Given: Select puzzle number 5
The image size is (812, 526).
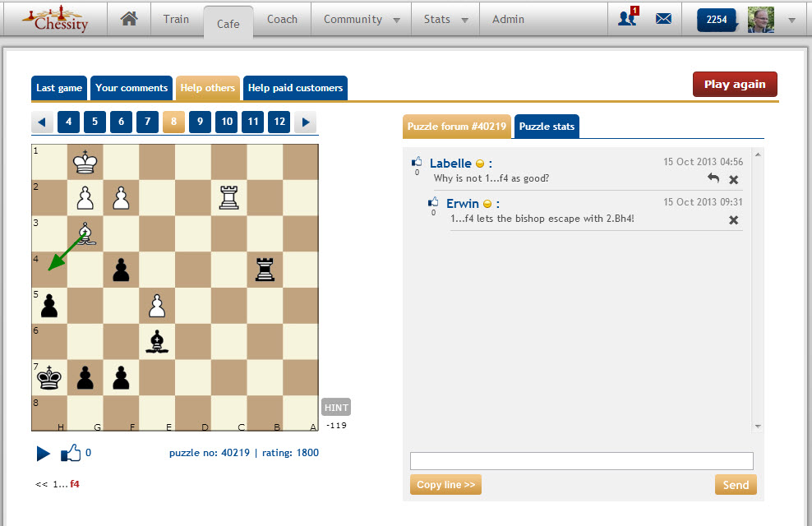Looking at the screenshot, I should (95, 122).
